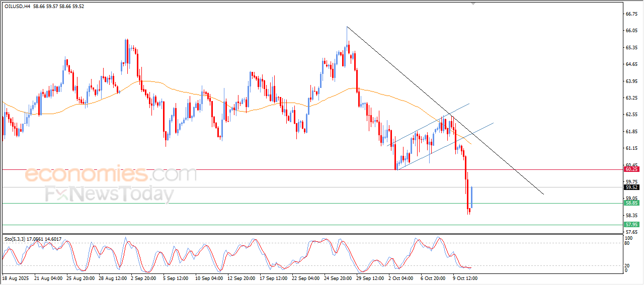Click the 18 Aug 2025 date label
Viewport: 644px width, 285px height.
pos(15,277)
